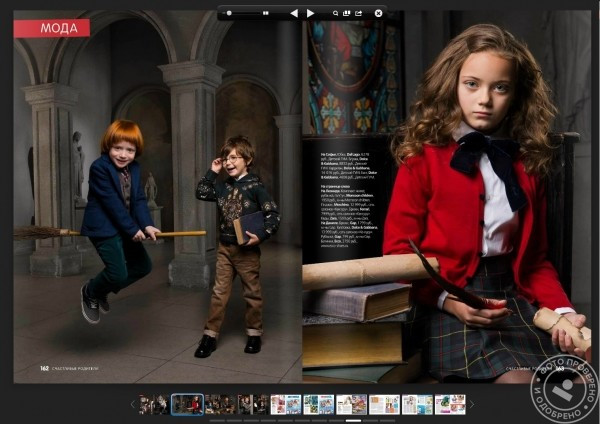Click the zoom slider handle

[230, 13]
